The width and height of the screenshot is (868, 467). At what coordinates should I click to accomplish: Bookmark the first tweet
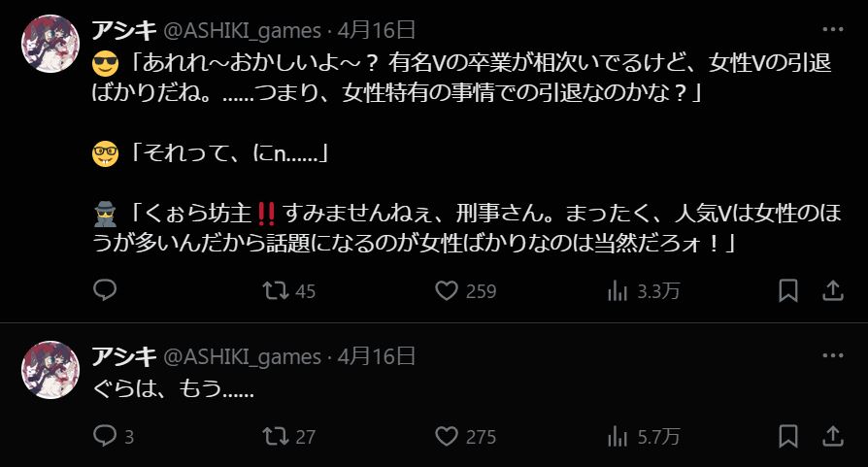[x=788, y=291]
